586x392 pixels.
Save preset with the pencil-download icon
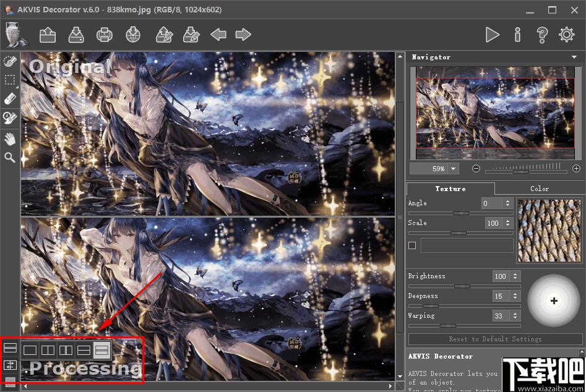[191, 35]
